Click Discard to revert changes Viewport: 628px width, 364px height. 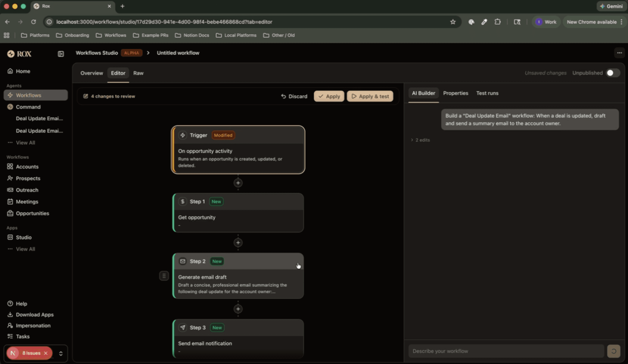(294, 96)
